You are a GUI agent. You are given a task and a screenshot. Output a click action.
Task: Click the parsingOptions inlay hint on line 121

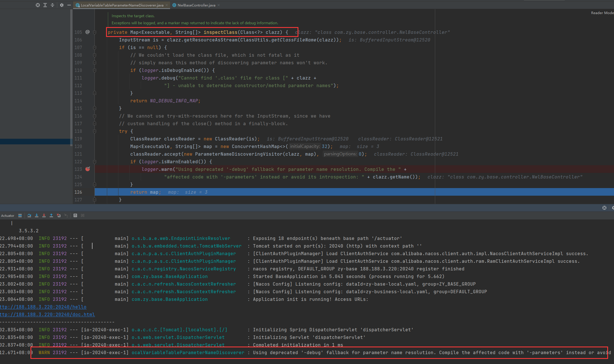click(340, 154)
